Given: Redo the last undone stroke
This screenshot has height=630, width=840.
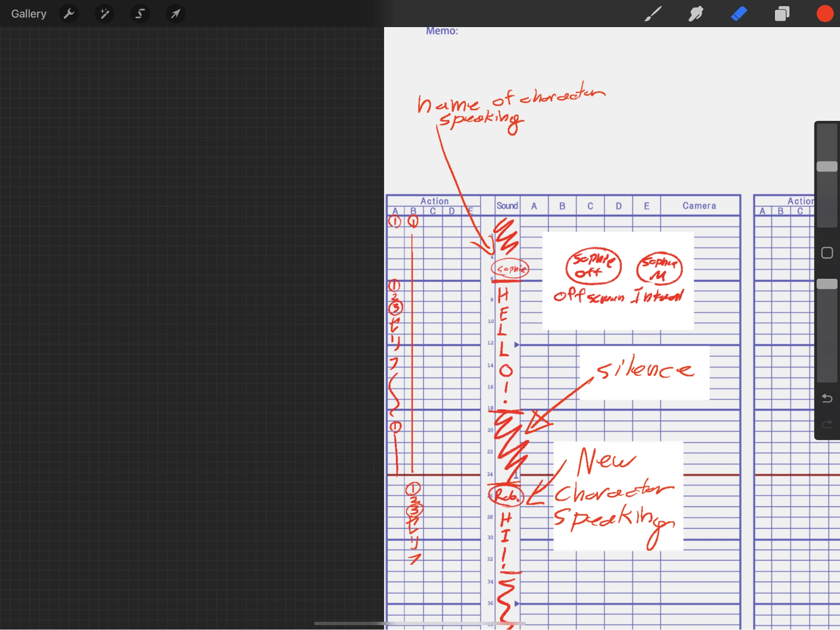Looking at the screenshot, I should 827,424.
